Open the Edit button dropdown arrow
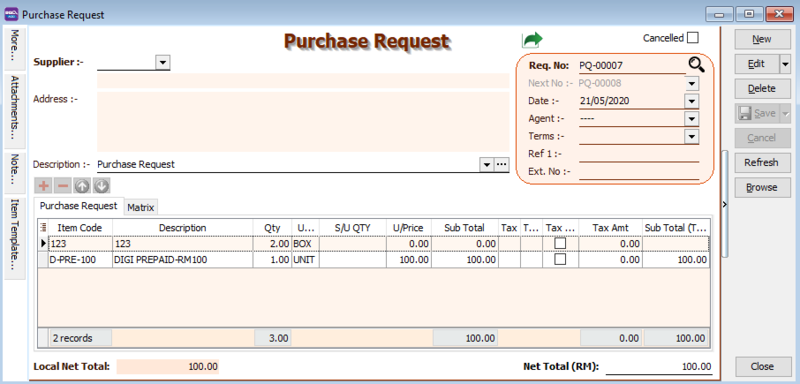This screenshot has width=800, height=384. (785, 64)
